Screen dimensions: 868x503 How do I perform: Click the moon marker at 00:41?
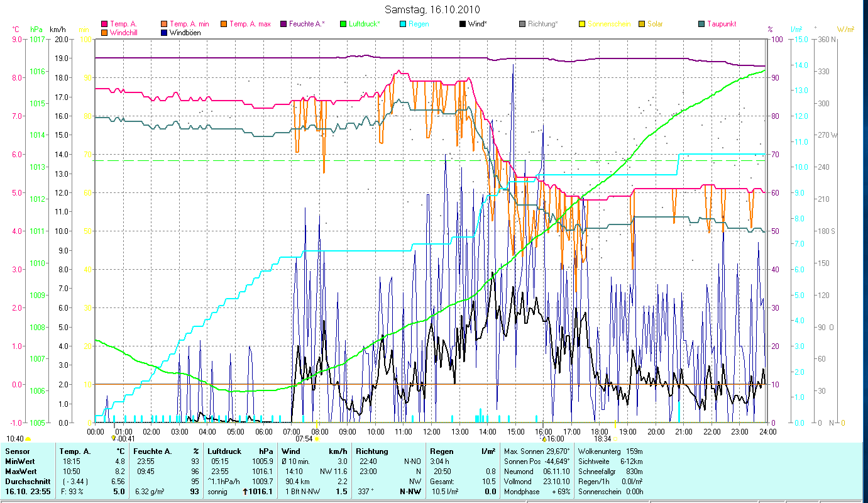coord(114,438)
